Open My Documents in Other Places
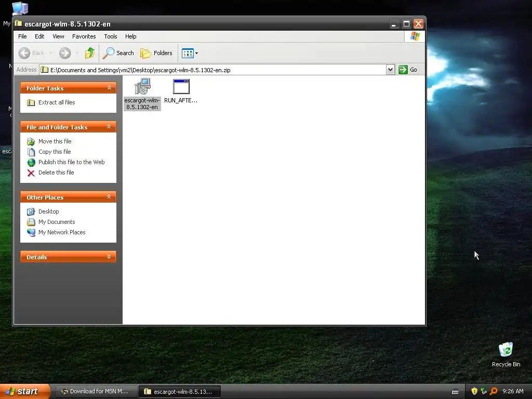532x399 pixels. [57, 222]
